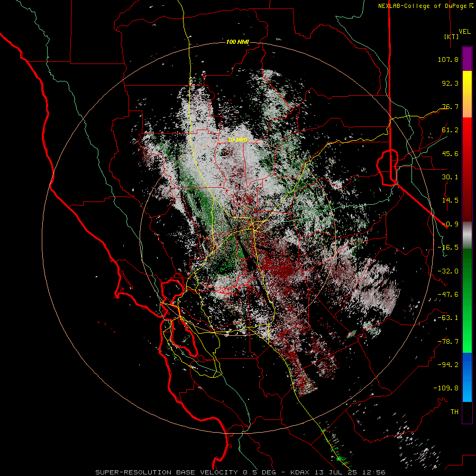
Task: Click the 107.8 legend value
Action: [x=448, y=59]
